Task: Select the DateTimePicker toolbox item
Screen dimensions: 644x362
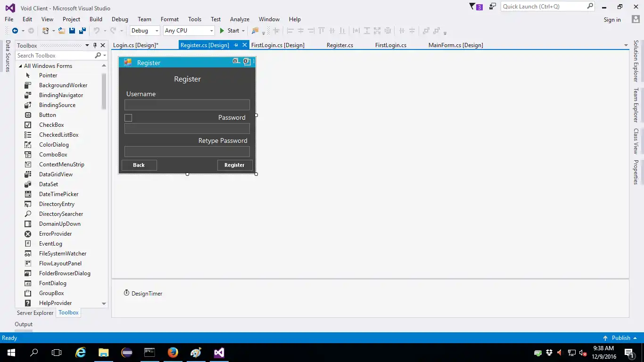Action: pos(58,194)
